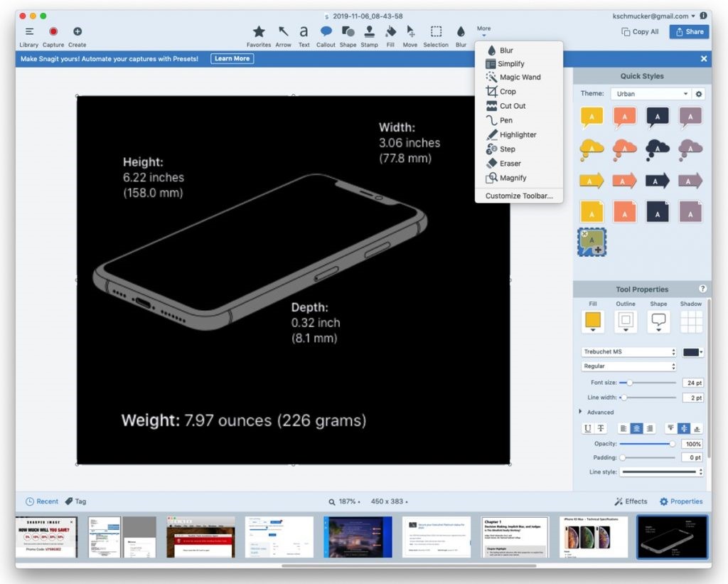Open the Trebuchet MS font dropdown

click(628, 352)
